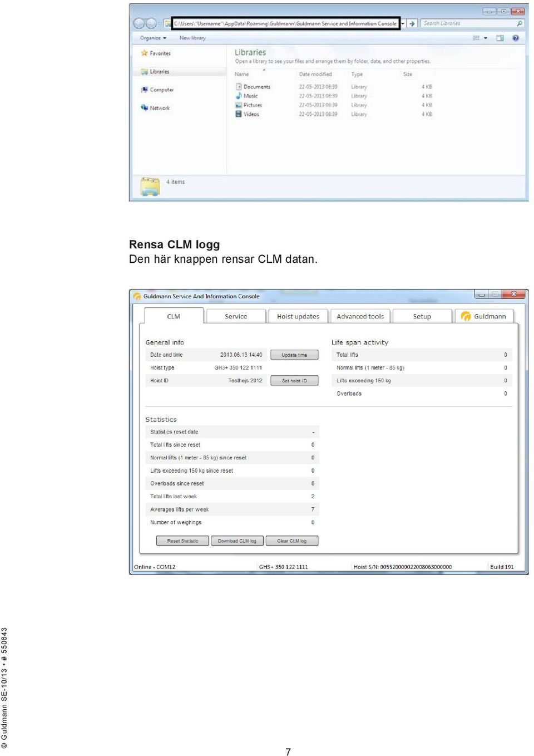Click the Explorer forward navigation arrow
Screen dimensions: 534x756
151,23
